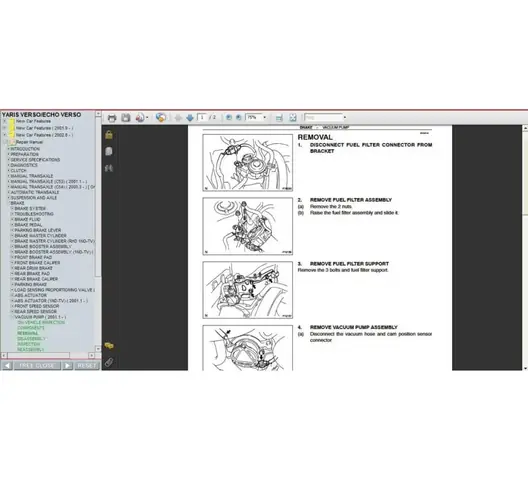Open FRONT BRAKE PAD in the tree
This screenshot has height=480, width=528.
coord(33,257)
